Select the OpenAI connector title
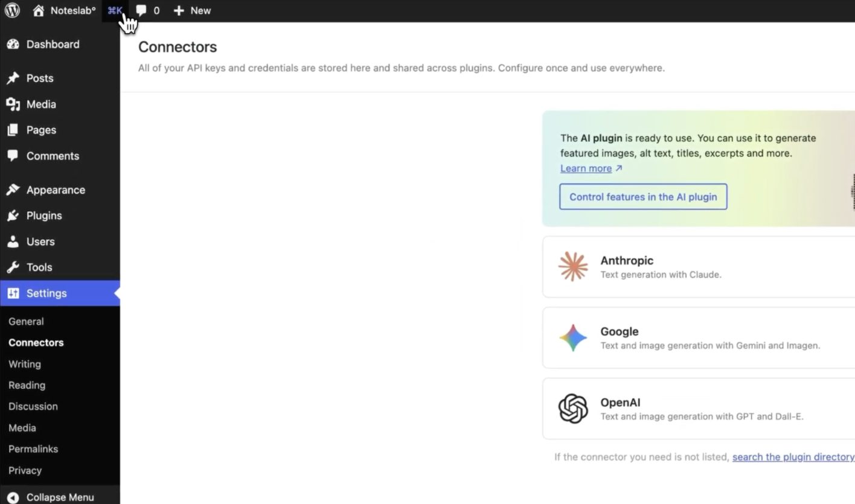This screenshot has width=855, height=504. tap(620, 403)
